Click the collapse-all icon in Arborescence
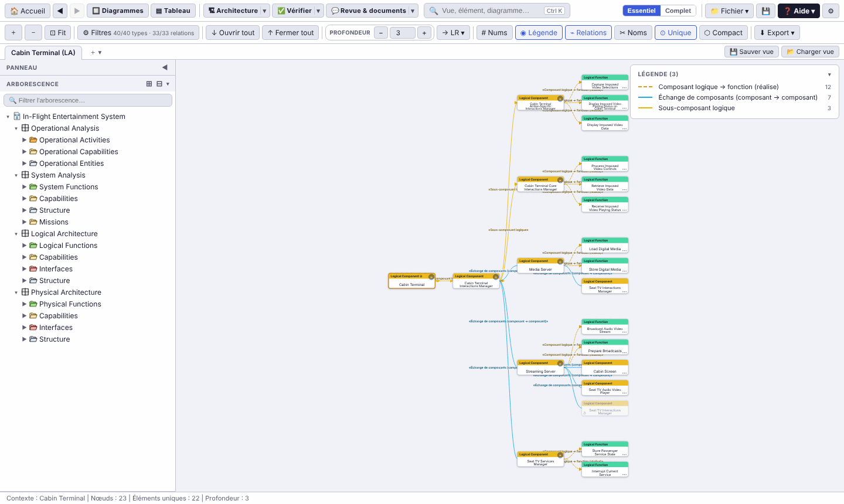This screenshot has width=844, height=504. (159, 84)
